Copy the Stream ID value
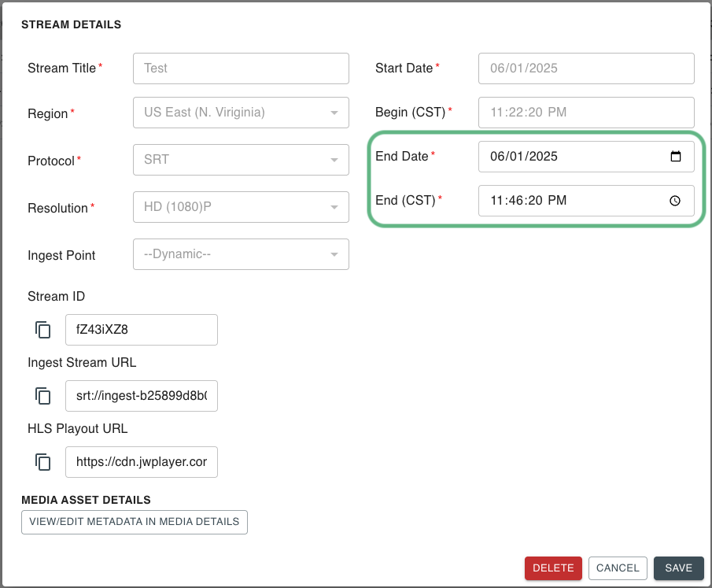 (x=43, y=330)
